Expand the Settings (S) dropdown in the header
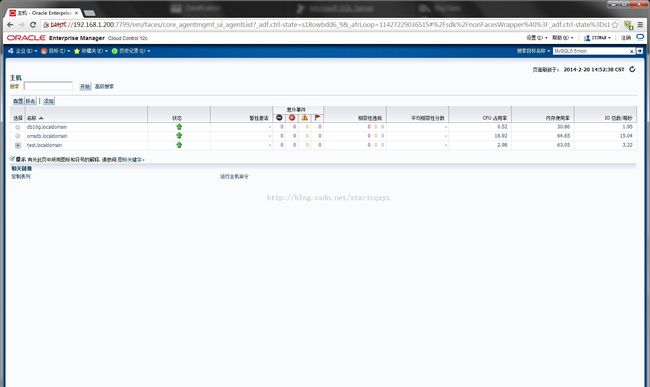 tap(537, 38)
